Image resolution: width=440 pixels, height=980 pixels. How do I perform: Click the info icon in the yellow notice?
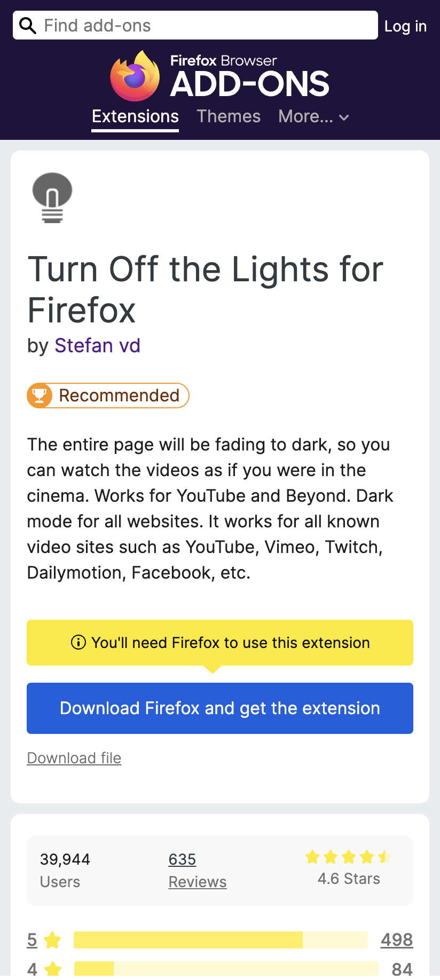[x=78, y=643]
